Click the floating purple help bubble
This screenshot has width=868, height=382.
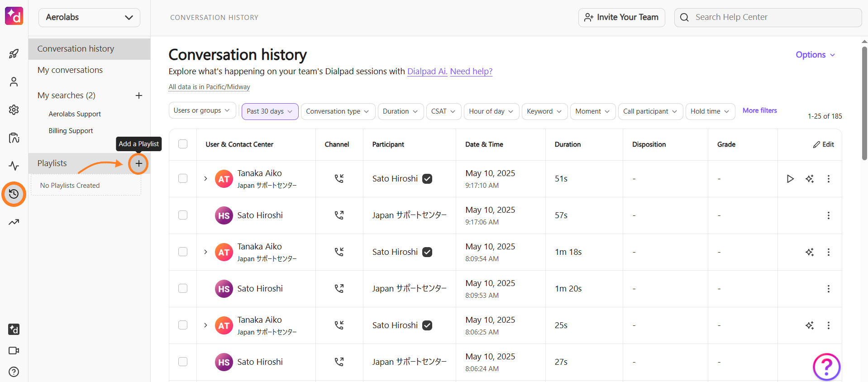tap(826, 367)
